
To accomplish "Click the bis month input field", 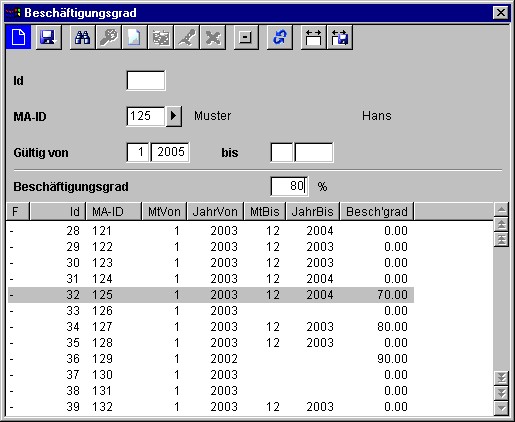I will 282,152.
